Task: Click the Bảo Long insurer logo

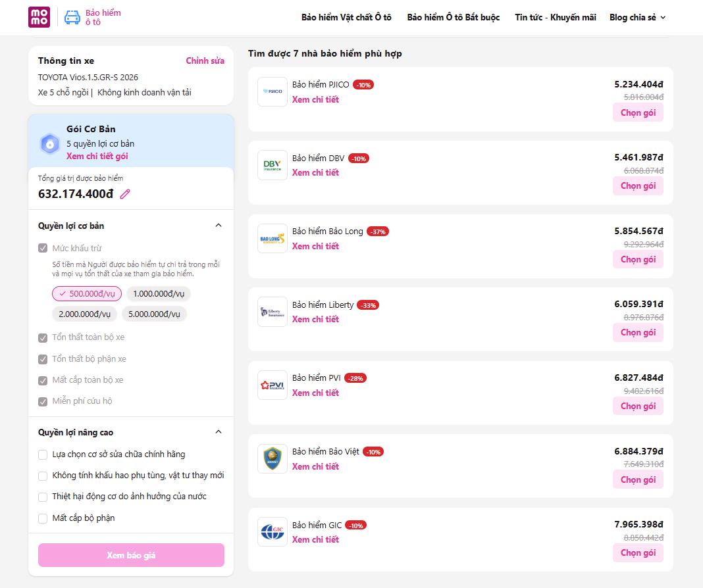Action: point(272,238)
